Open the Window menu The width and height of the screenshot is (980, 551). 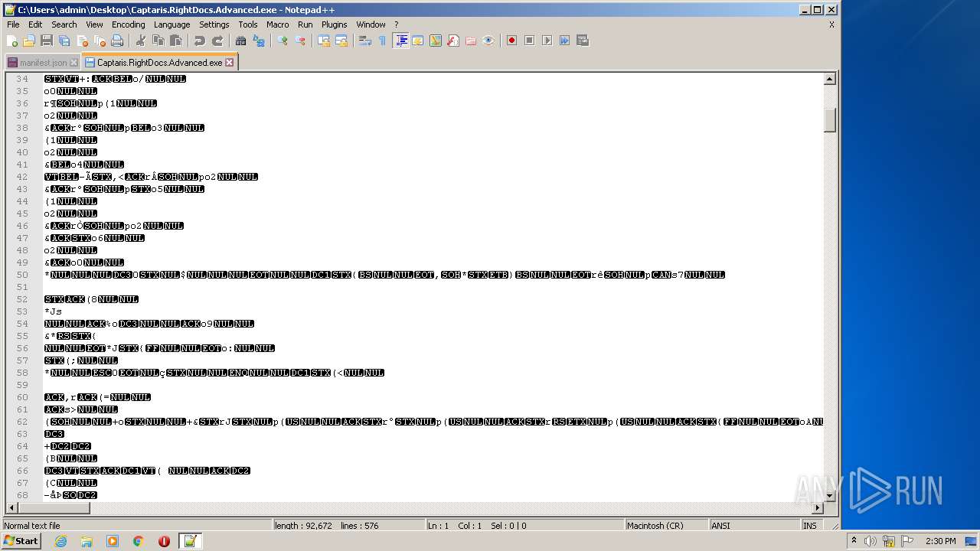pyautogui.click(x=371, y=24)
